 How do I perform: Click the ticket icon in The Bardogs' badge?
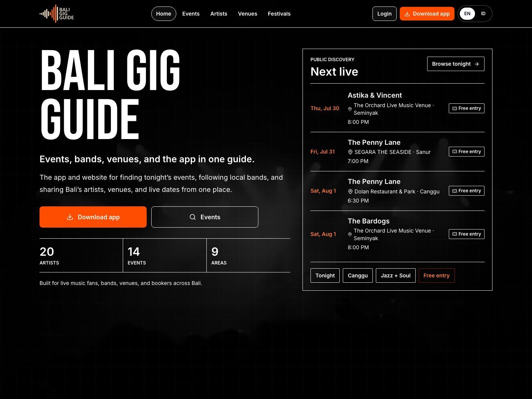point(454,234)
